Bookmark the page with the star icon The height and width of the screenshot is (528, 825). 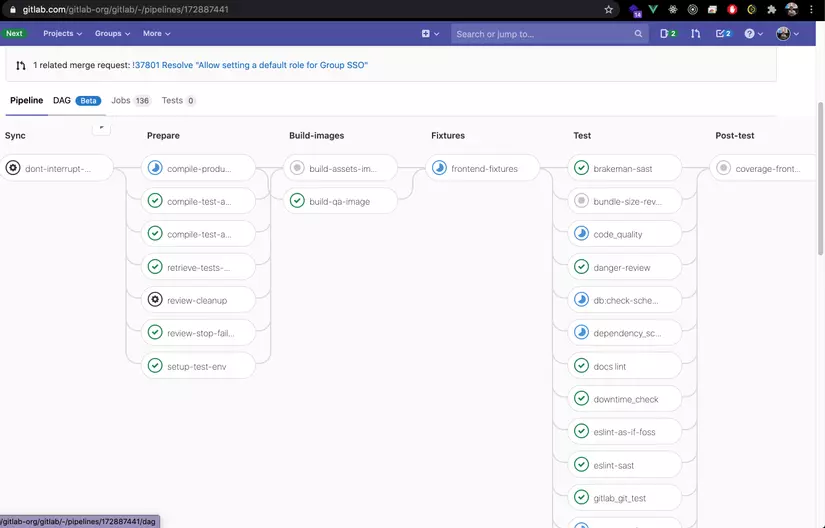tap(609, 9)
